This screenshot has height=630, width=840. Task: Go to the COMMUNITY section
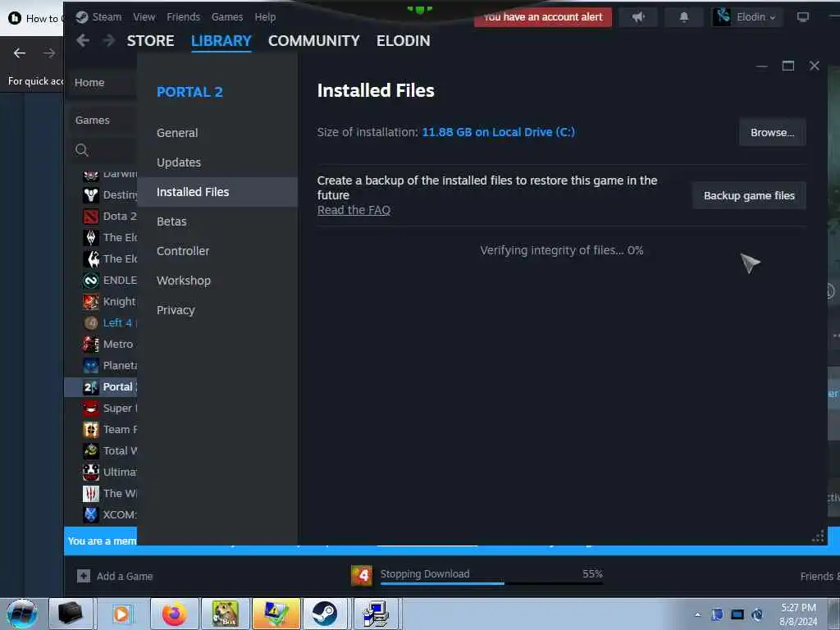coord(314,41)
